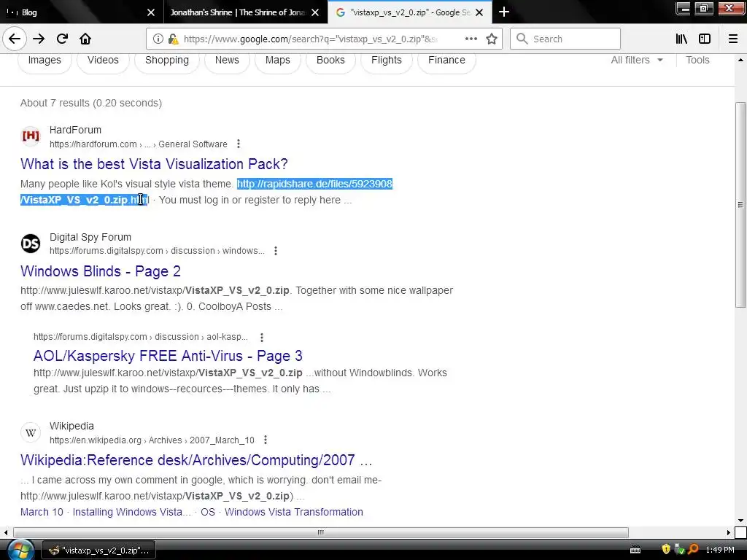Select the Images search filter

tap(44, 61)
